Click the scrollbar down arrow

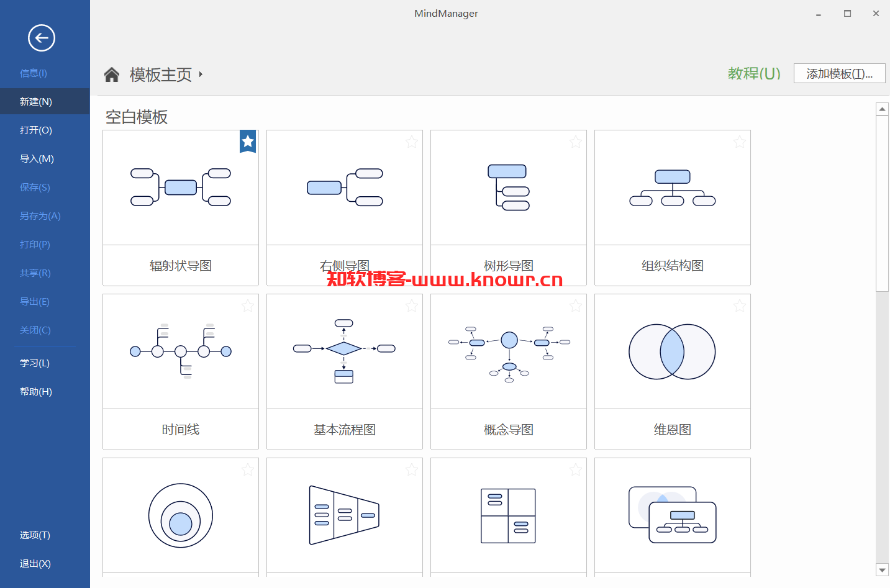pos(882,569)
